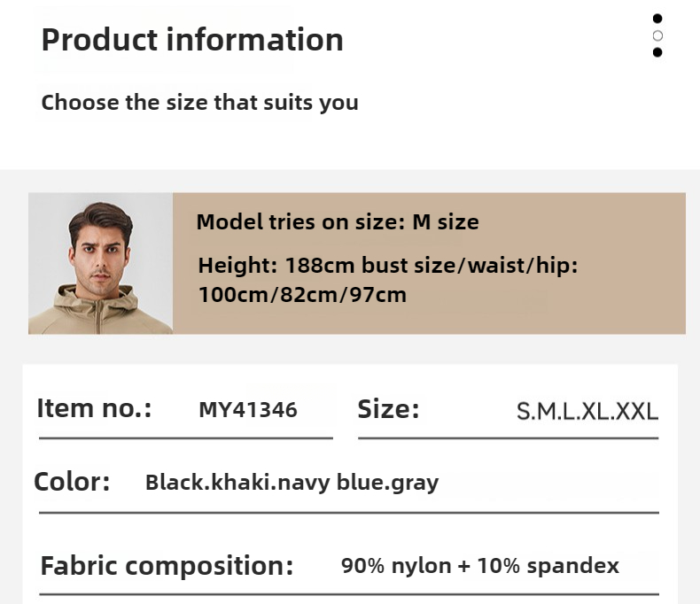The height and width of the screenshot is (604, 700).
Task: Click the "Item no.:" label
Action: click(94, 409)
